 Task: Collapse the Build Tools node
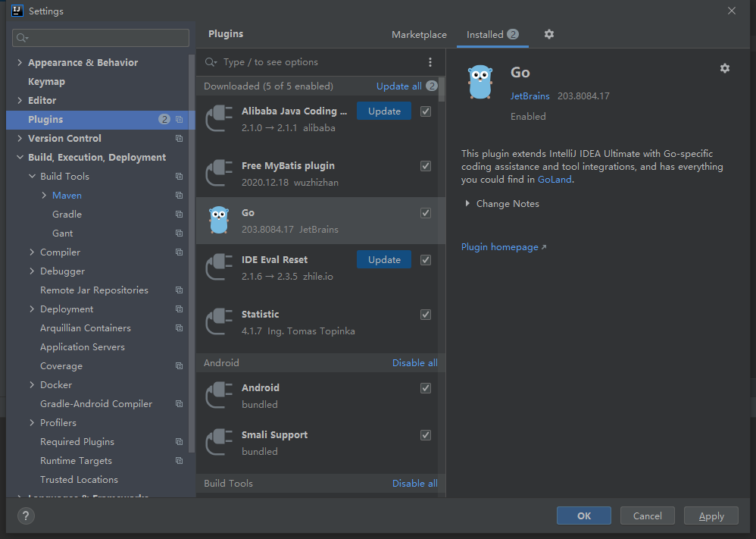(x=32, y=176)
